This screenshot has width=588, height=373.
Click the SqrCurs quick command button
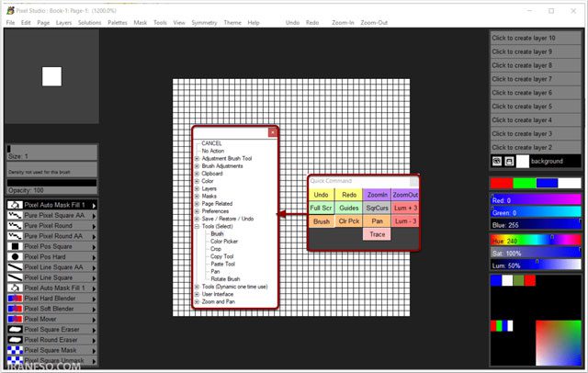tap(377, 208)
